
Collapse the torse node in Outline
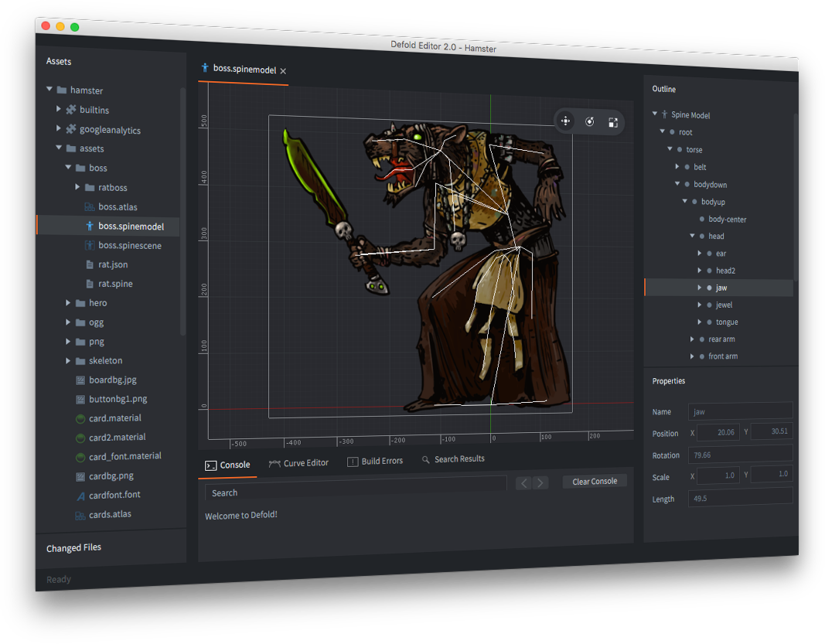click(670, 149)
